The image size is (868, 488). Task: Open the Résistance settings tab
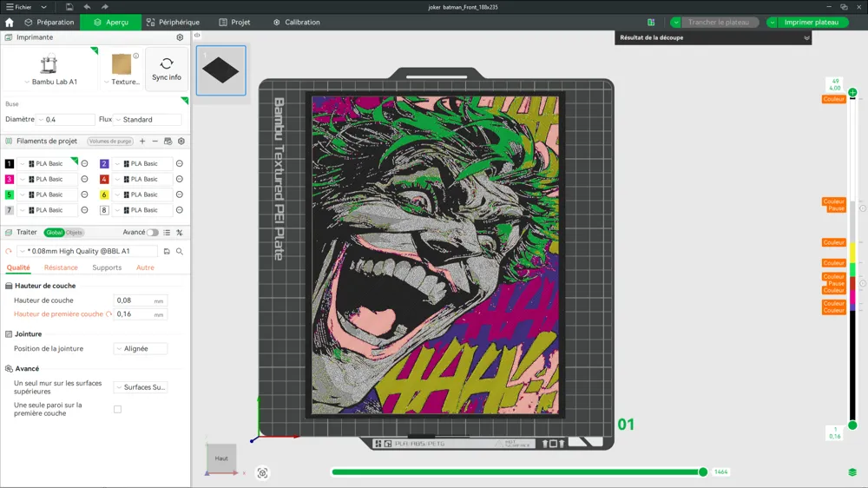(x=61, y=267)
